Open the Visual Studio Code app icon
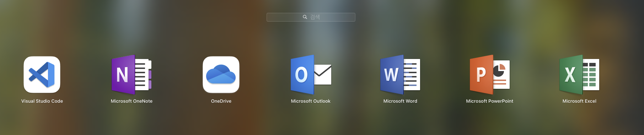644x135 pixels. click(42, 75)
